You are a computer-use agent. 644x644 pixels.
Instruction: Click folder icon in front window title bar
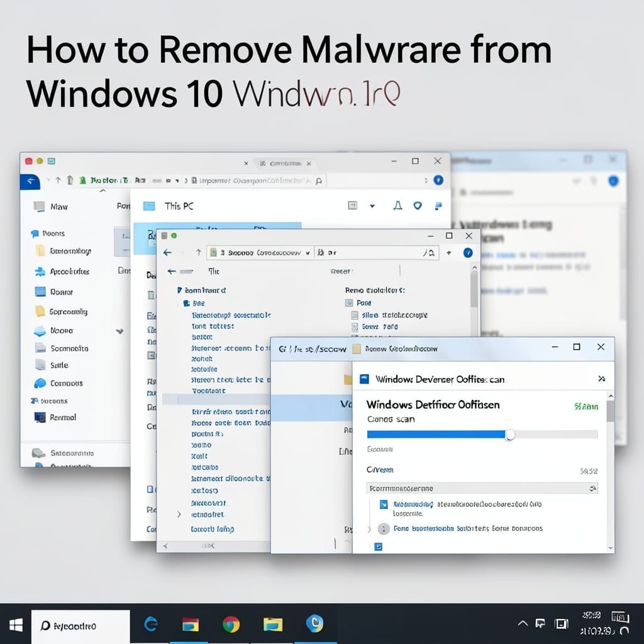click(357, 348)
